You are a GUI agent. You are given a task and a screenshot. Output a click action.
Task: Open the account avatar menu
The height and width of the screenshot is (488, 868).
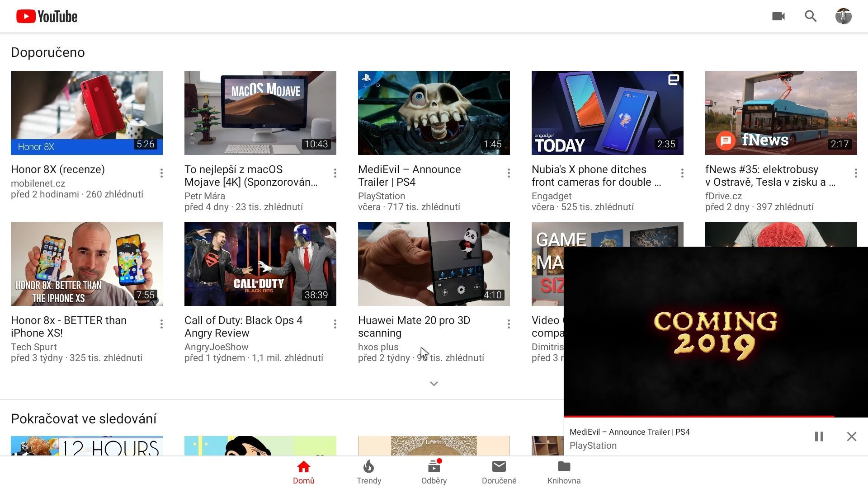[843, 17]
